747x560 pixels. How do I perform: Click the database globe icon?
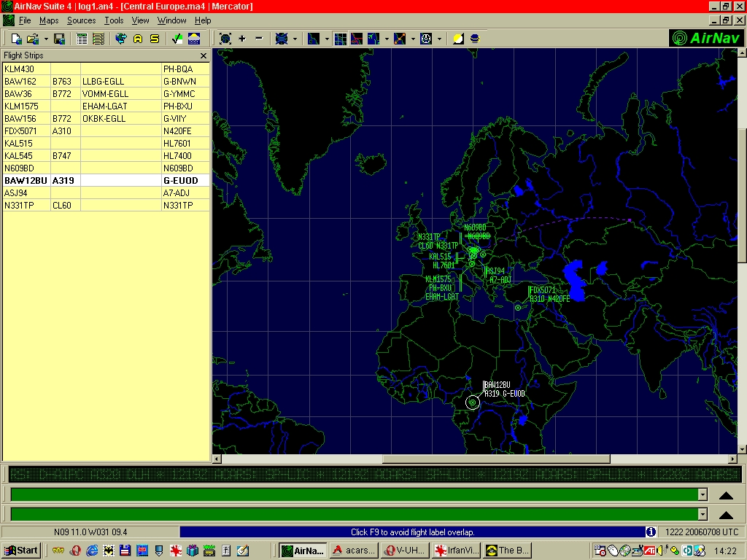(x=475, y=39)
